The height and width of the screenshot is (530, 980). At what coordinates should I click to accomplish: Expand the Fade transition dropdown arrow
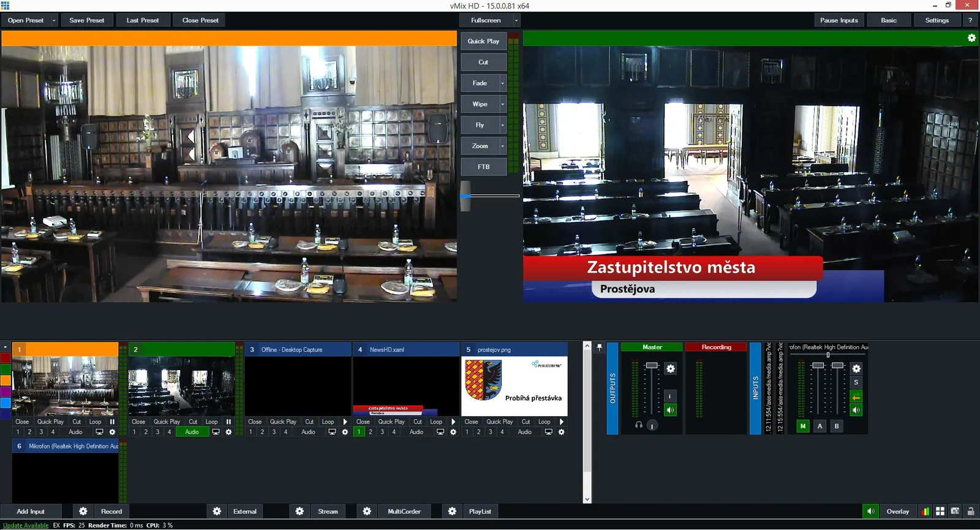click(x=503, y=83)
